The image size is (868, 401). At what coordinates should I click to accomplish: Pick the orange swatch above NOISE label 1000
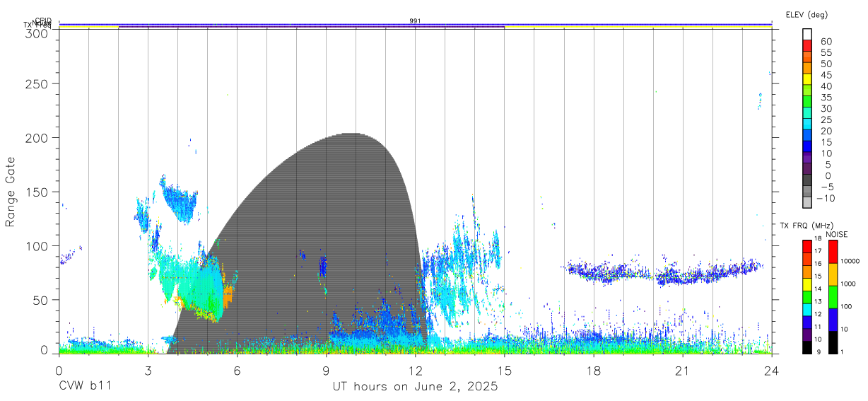[x=833, y=274]
